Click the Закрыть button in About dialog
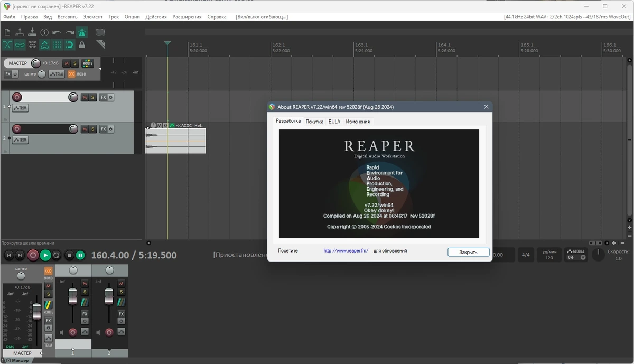 468,253
